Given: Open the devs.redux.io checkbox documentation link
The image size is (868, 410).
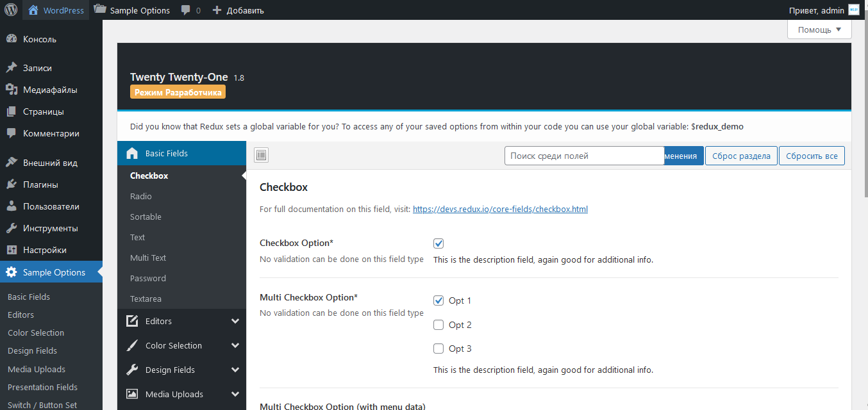Looking at the screenshot, I should [500, 209].
